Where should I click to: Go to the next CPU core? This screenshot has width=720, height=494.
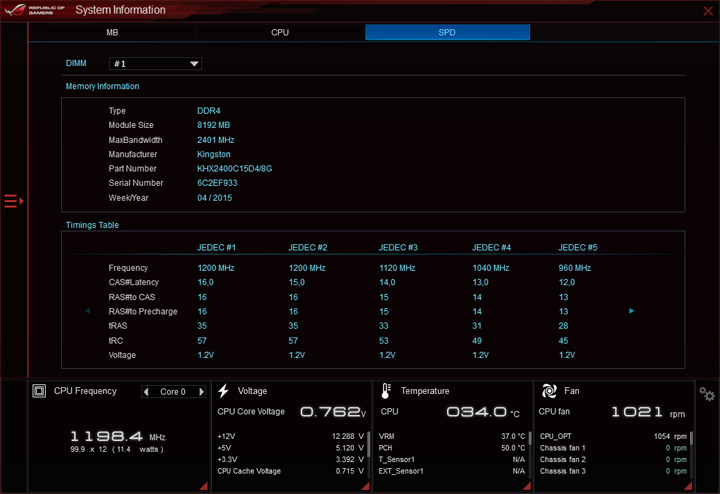pyautogui.click(x=201, y=392)
